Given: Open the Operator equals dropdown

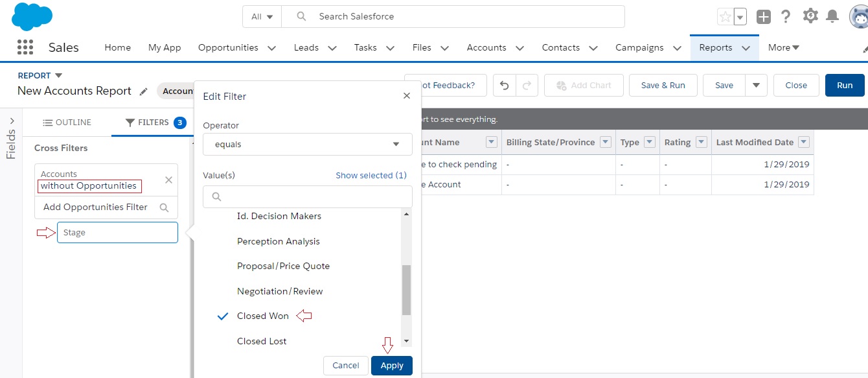Looking at the screenshot, I should [308, 144].
